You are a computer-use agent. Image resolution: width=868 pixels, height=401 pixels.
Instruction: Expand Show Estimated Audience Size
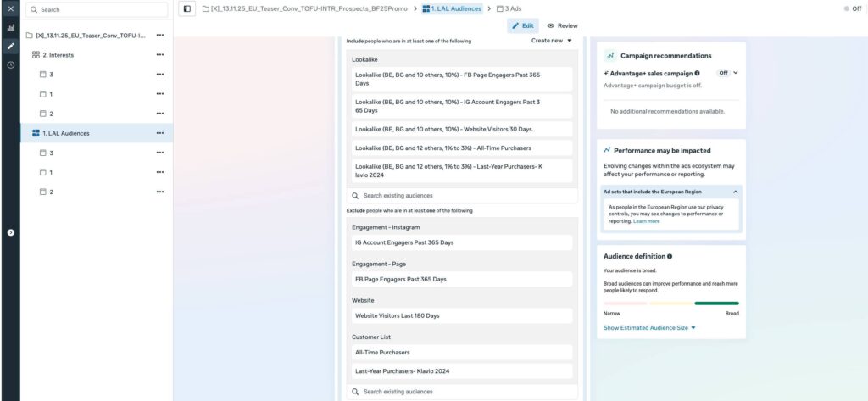(x=649, y=328)
